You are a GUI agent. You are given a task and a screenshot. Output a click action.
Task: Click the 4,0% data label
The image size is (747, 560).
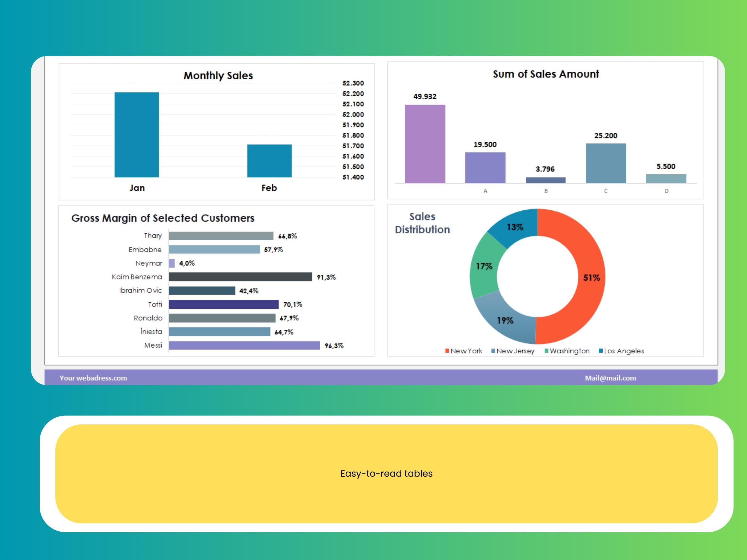[x=187, y=264]
